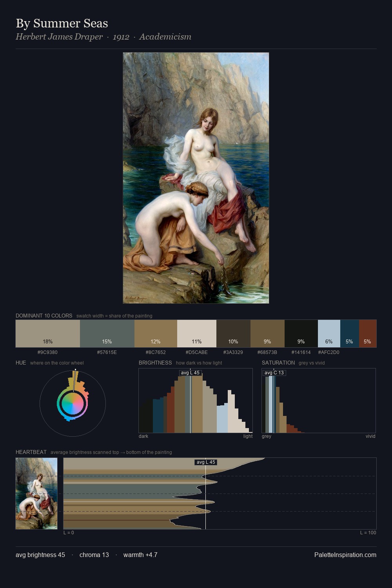Click the Academicism style label
The height and width of the screenshot is (588, 392).
point(165,37)
